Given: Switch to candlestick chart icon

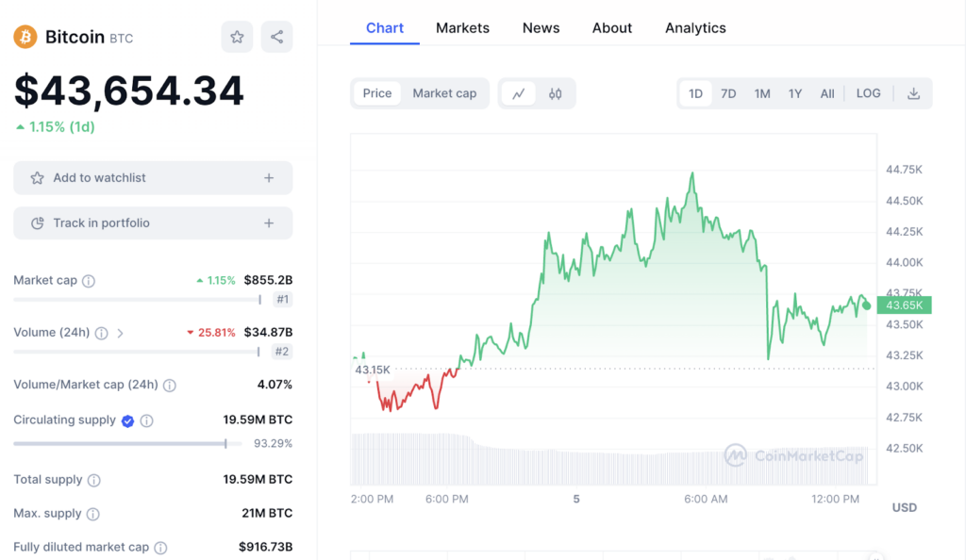Looking at the screenshot, I should pos(555,93).
